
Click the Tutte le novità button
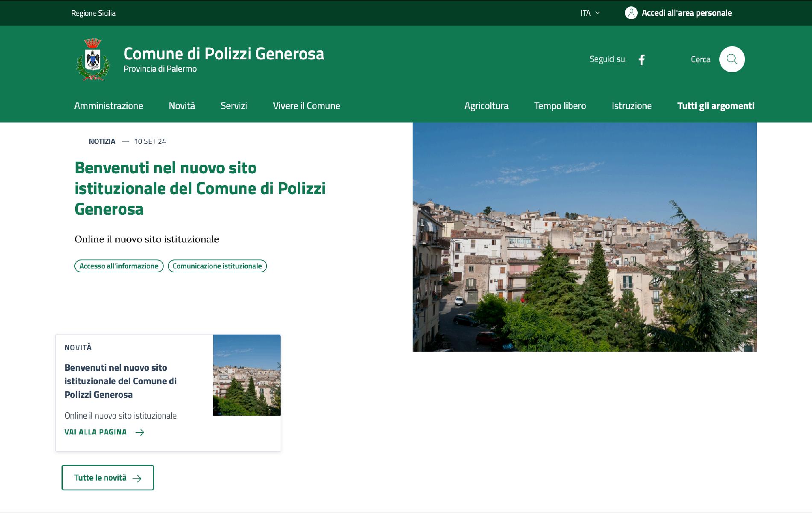[108, 478]
